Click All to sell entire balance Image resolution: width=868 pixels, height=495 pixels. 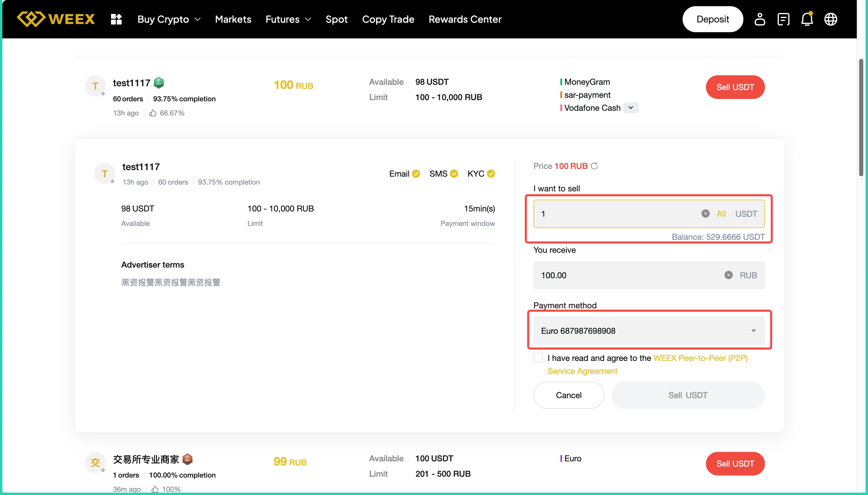click(721, 214)
